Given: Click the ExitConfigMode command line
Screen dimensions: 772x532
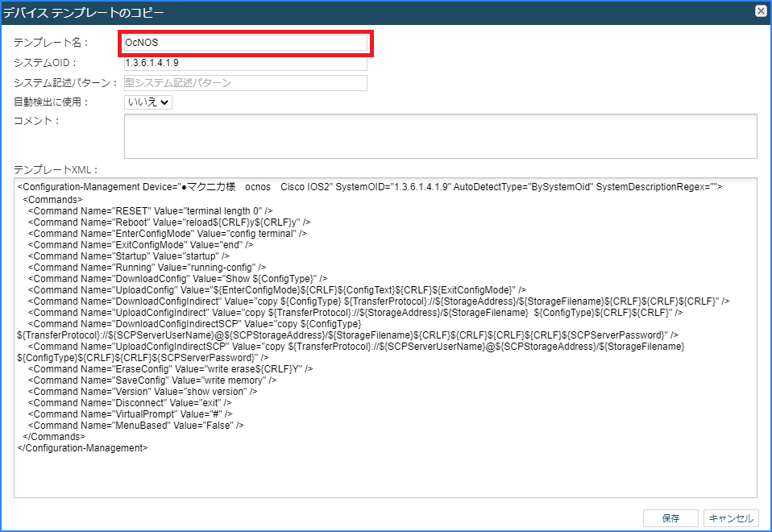Looking at the screenshot, I should (x=141, y=245).
